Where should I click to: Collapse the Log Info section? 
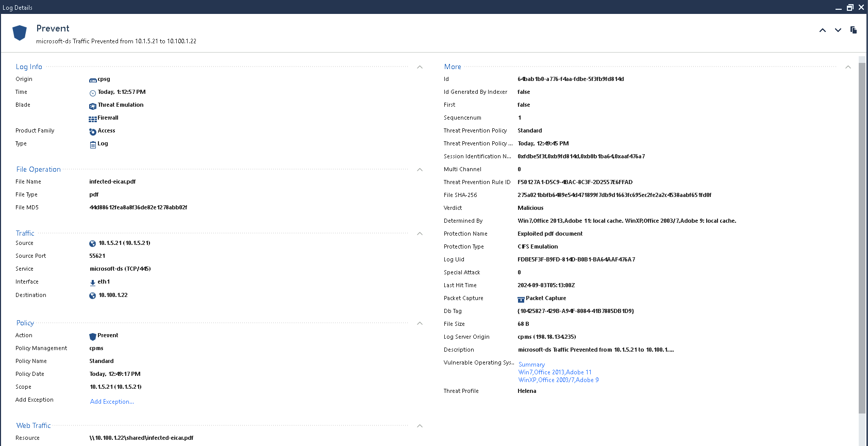(x=420, y=67)
